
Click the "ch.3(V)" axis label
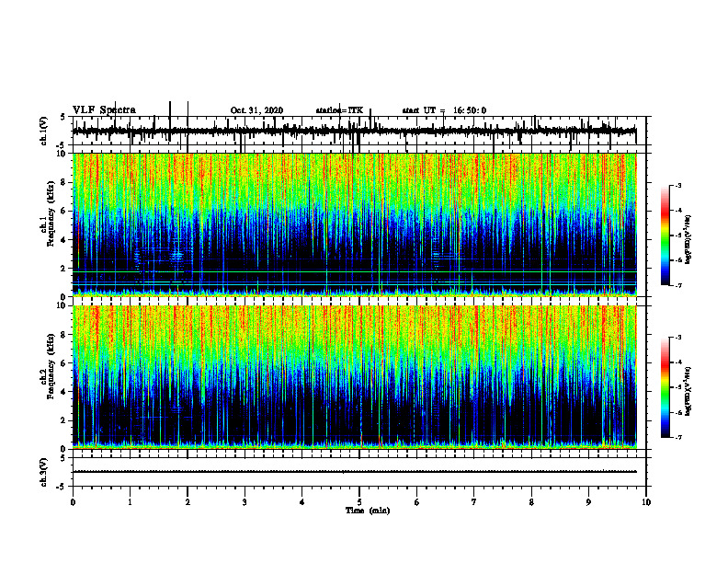[x=44, y=472]
